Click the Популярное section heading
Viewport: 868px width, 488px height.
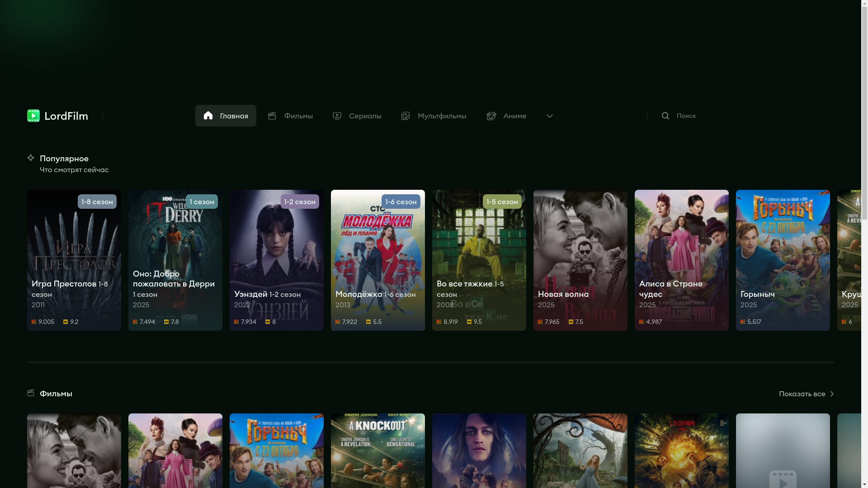coord(64,159)
